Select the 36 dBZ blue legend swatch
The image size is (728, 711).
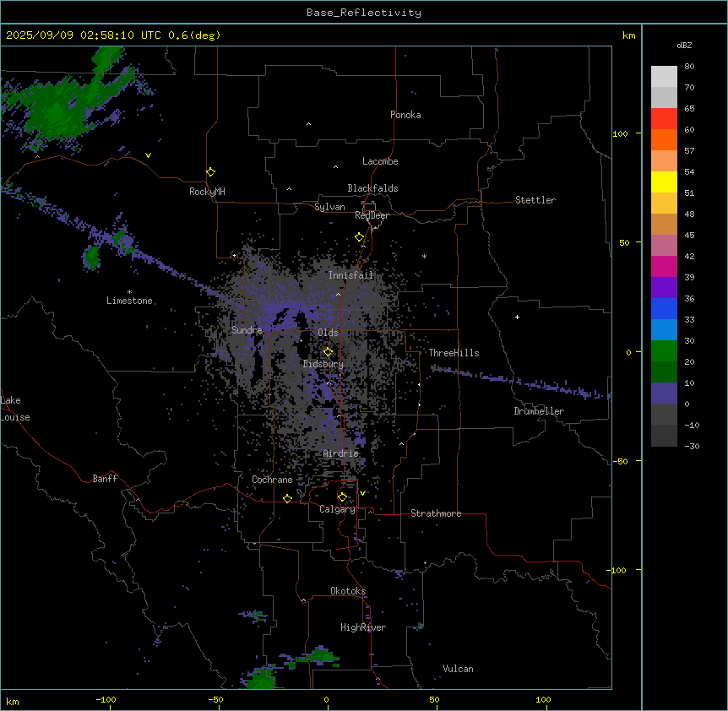[664, 308]
